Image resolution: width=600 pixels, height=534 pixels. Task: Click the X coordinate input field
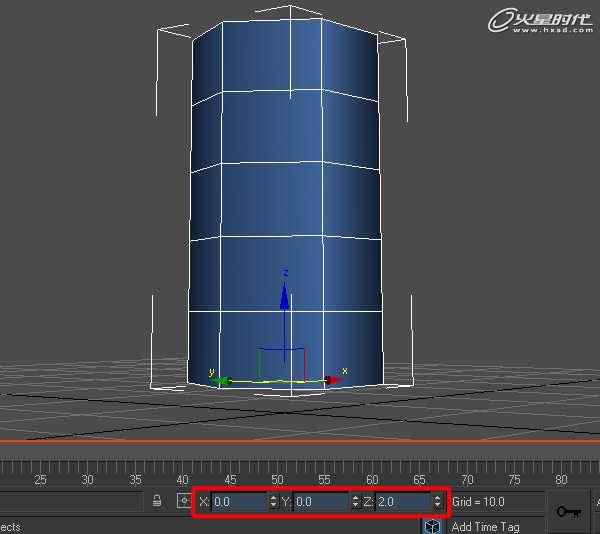(x=240, y=501)
